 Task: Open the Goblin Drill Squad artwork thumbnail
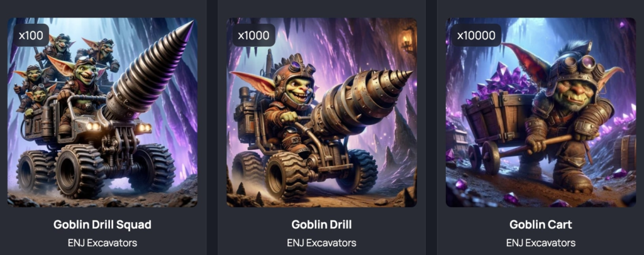pyautogui.click(x=103, y=112)
